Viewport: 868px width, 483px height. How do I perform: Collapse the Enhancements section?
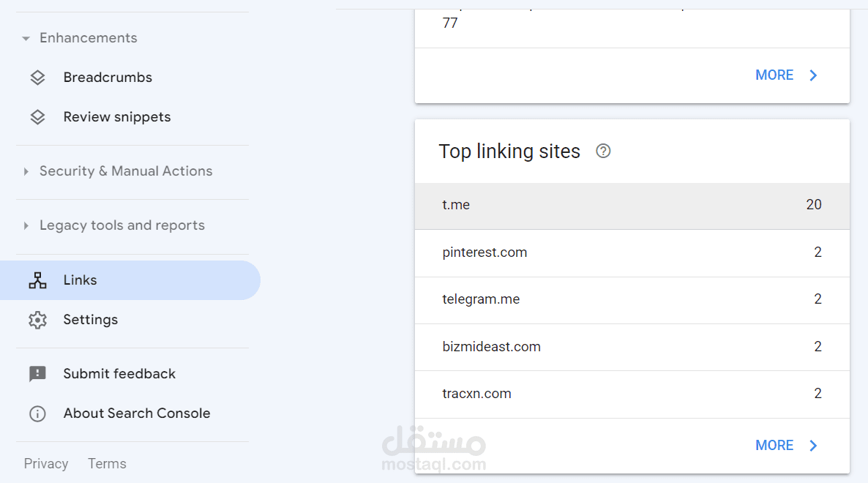click(x=26, y=38)
